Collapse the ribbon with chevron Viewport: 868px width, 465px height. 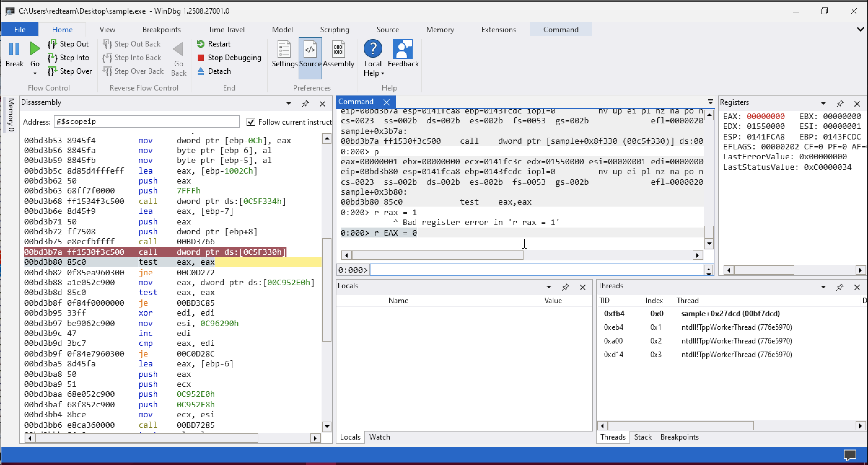[860, 29]
